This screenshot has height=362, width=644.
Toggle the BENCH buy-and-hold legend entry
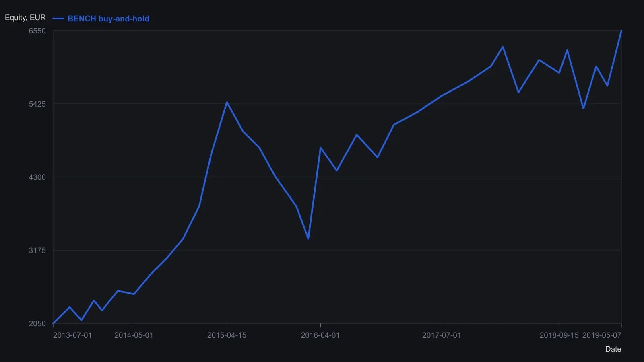pos(101,19)
